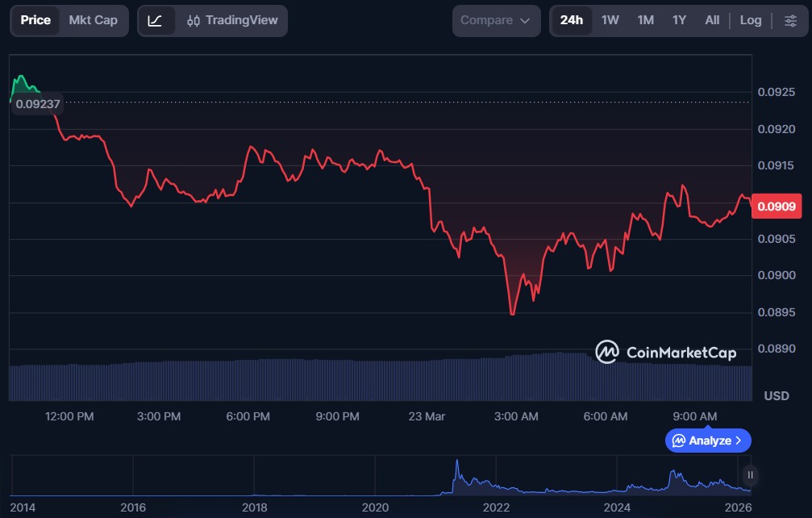Choose the 1W time range

point(610,20)
